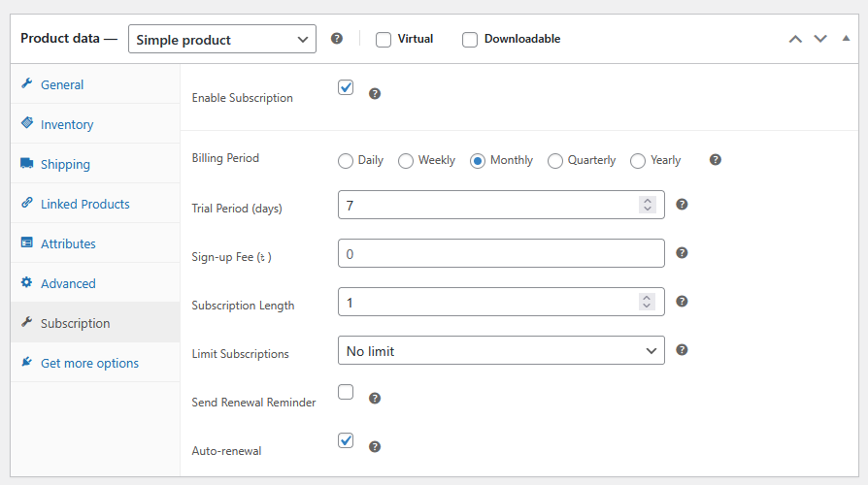This screenshot has width=868, height=485.
Task: Select Daily billing period
Action: coord(346,161)
